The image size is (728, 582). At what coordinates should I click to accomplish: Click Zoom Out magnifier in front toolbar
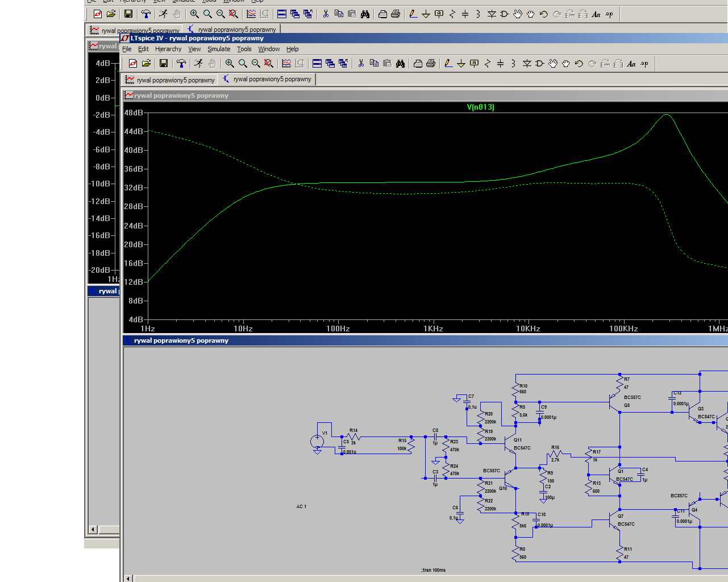[x=256, y=64]
